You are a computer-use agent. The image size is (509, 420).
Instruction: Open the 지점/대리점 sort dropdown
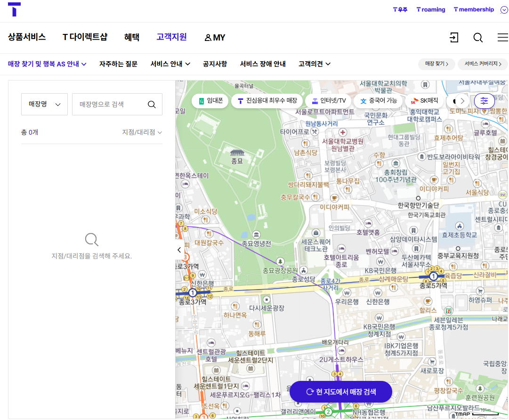click(142, 132)
